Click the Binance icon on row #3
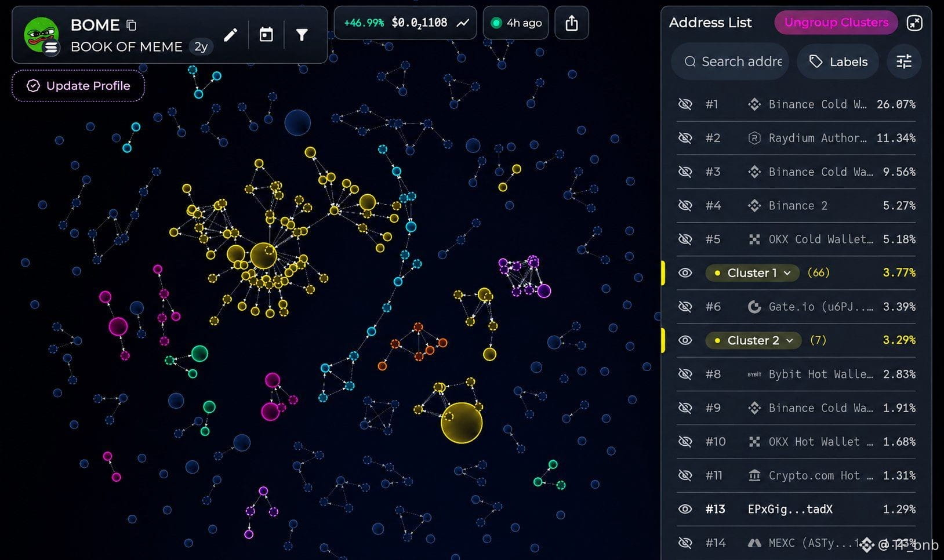 [x=754, y=172]
